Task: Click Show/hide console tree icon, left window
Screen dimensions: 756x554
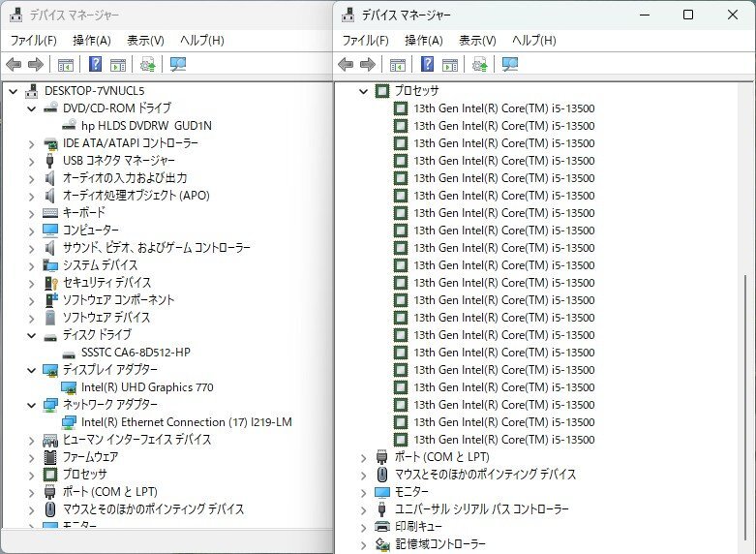Action: tap(65, 64)
